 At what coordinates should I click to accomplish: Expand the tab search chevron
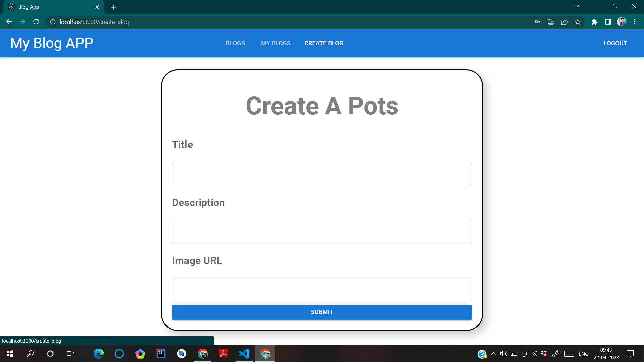click(577, 6)
